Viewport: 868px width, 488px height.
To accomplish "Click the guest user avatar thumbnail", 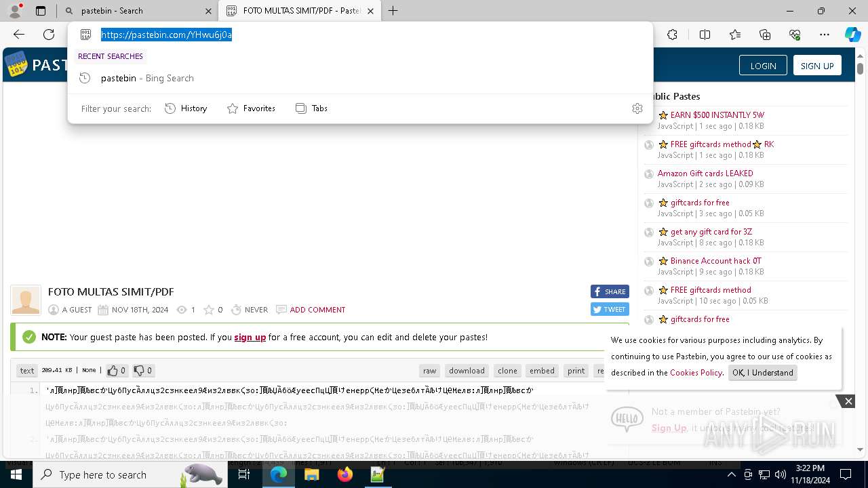I will click(26, 300).
